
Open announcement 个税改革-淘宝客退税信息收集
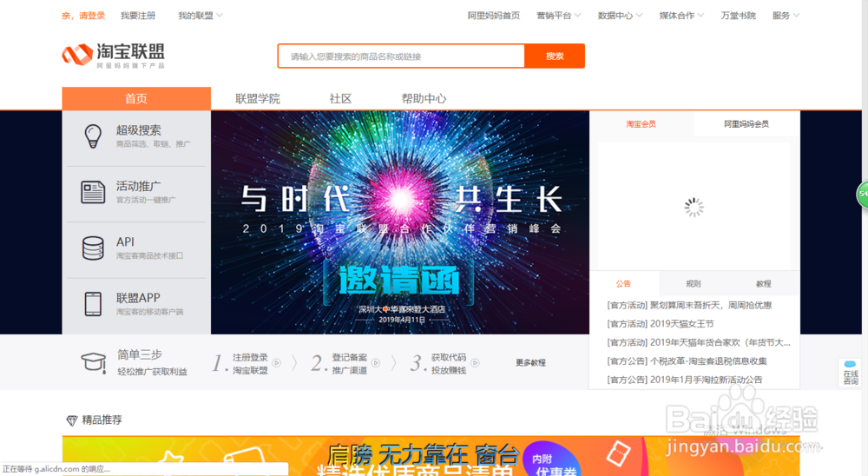(x=687, y=361)
